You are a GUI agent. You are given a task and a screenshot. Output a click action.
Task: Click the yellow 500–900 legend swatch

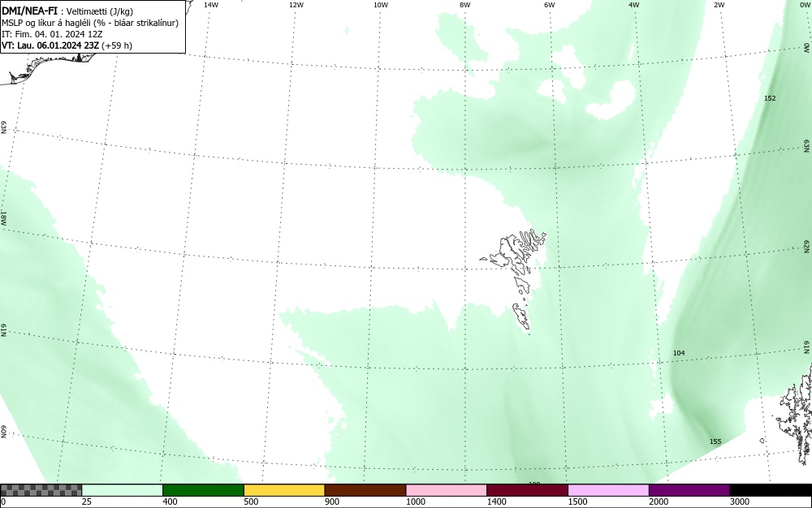pyautogui.click(x=284, y=490)
